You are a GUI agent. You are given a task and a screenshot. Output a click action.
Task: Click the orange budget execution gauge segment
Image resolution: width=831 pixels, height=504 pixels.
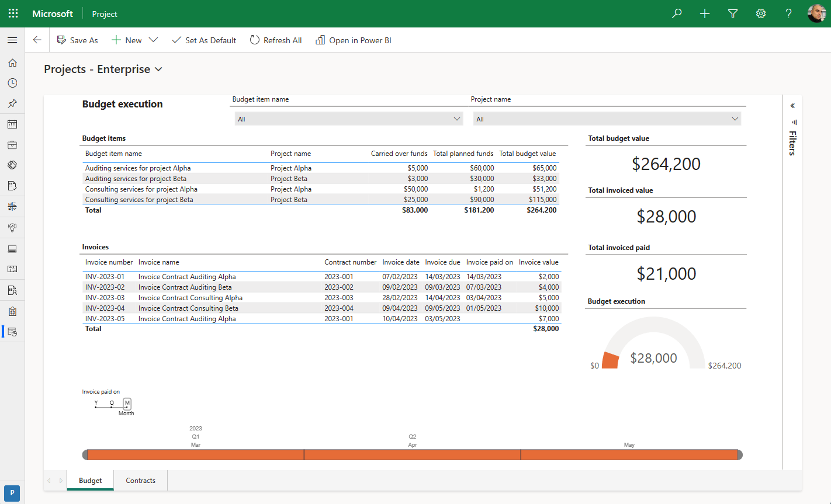click(x=610, y=360)
